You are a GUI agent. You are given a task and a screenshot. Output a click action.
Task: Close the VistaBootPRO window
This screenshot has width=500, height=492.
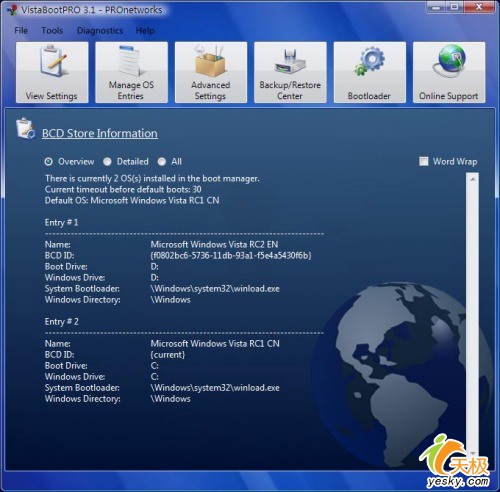pos(479,7)
